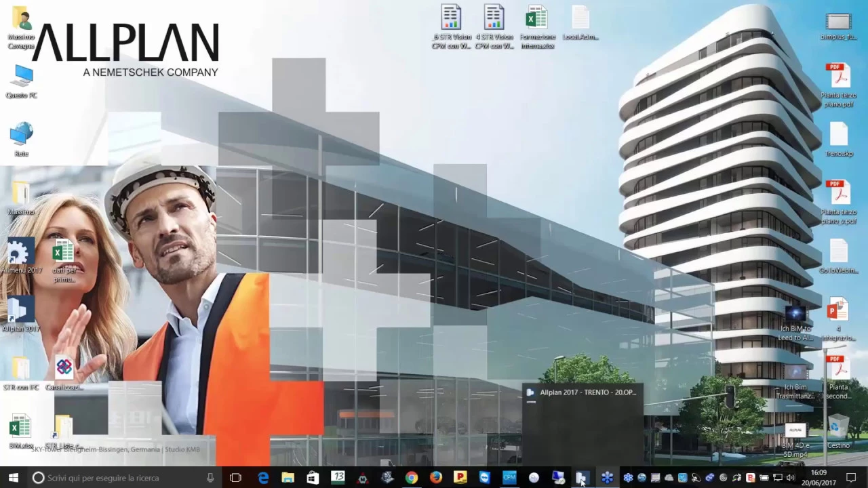Launch Microsoft Edge from the taskbar
868x488 pixels.
[263, 478]
